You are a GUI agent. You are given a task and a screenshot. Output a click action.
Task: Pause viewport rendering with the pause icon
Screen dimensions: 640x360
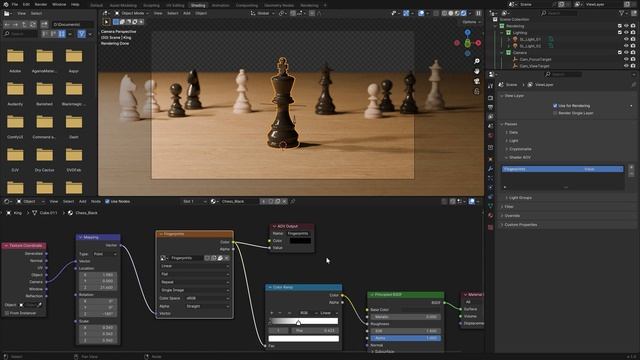pos(478,13)
